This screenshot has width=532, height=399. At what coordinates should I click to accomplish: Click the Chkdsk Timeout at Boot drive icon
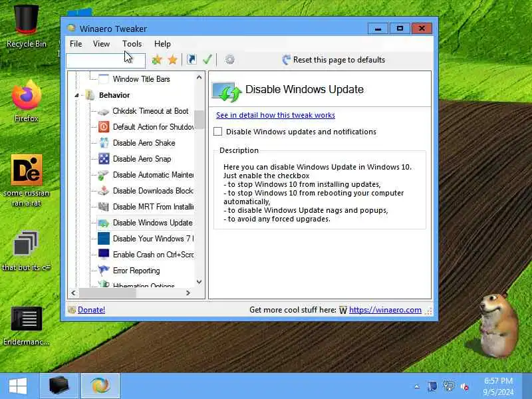[103, 111]
